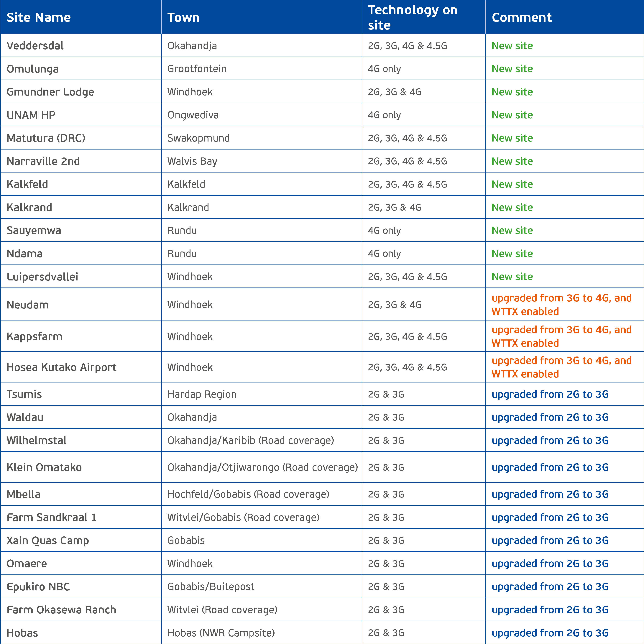Click the Town column header
The image size is (644, 644).
click(183, 17)
